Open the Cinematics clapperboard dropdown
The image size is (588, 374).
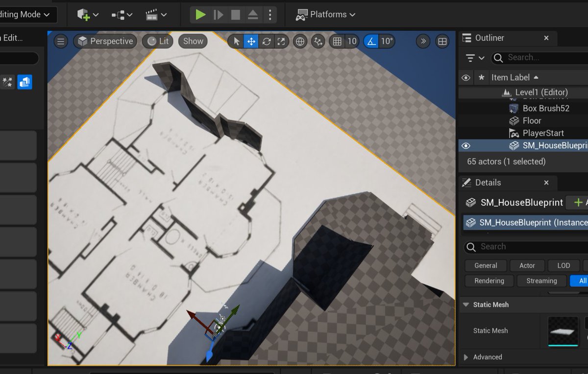156,15
